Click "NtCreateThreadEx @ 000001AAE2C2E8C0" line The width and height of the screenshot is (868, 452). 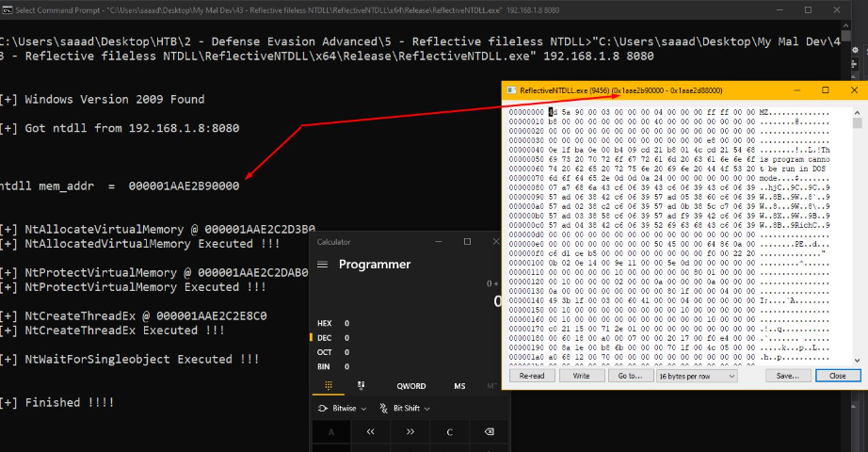(x=133, y=315)
